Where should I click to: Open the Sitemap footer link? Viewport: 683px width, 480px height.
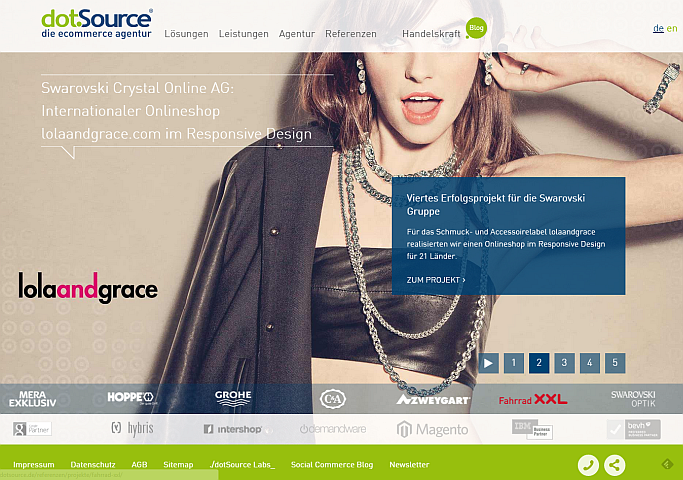pos(178,465)
